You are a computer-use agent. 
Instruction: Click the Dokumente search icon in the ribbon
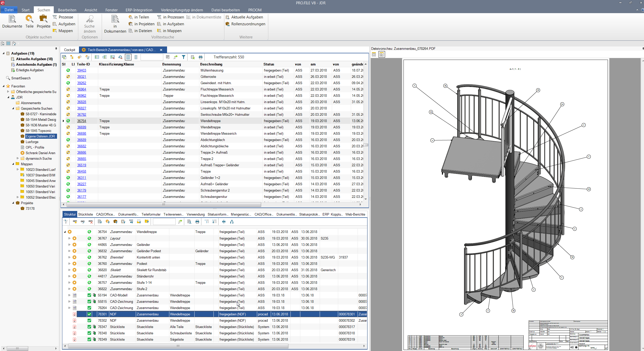(12, 19)
